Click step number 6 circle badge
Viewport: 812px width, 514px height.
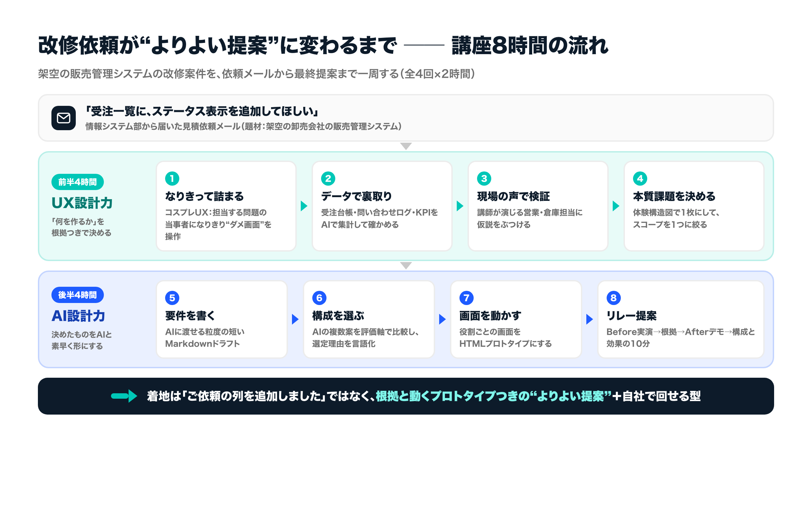(319, 298)
